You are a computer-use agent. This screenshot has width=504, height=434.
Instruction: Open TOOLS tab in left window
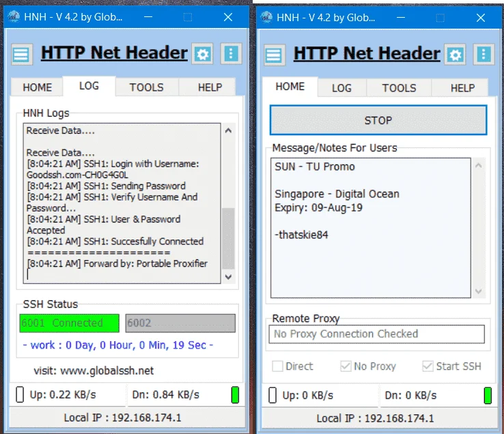pyautogui.click(x=147, y=87)
